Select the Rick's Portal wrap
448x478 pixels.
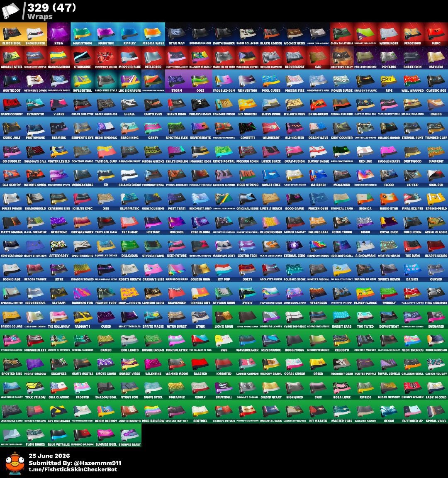tap(224, 152)
